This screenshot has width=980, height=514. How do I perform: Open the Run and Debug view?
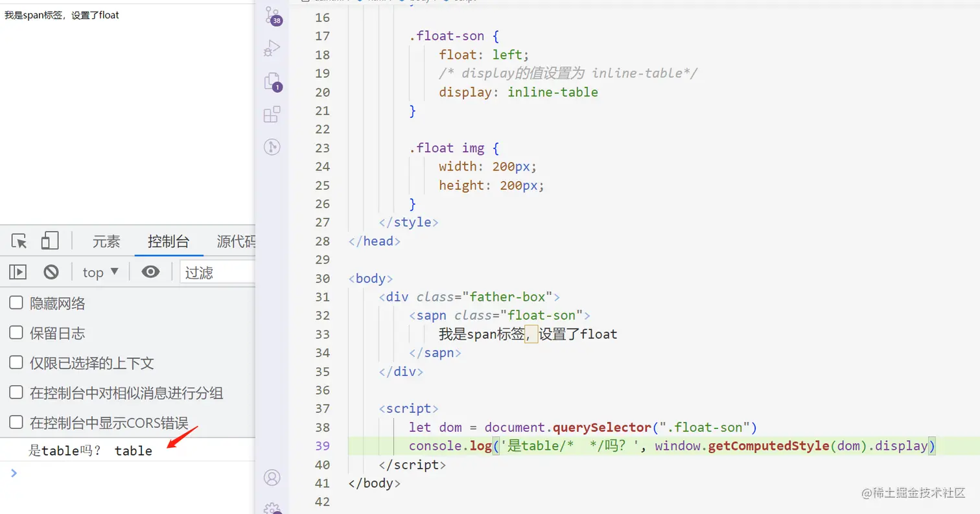[x=272, y=48]
